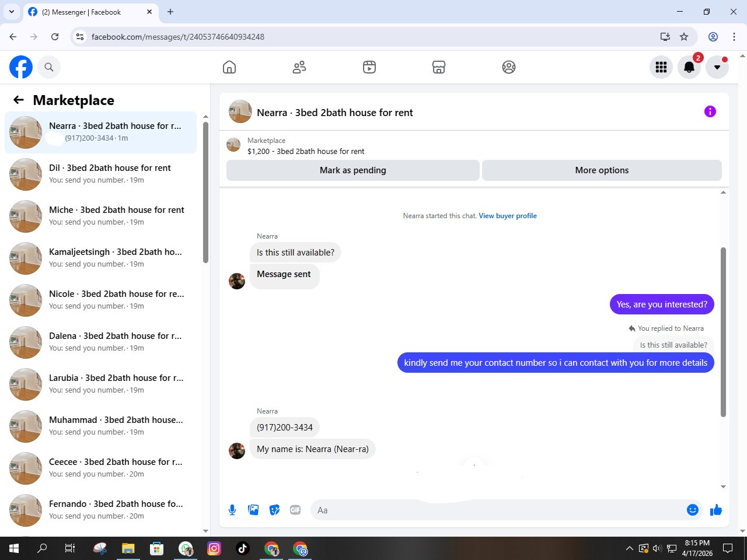Screen dimensions: 747x560
Task: Open TikTok from the taskbar
Action: (243, 548)
